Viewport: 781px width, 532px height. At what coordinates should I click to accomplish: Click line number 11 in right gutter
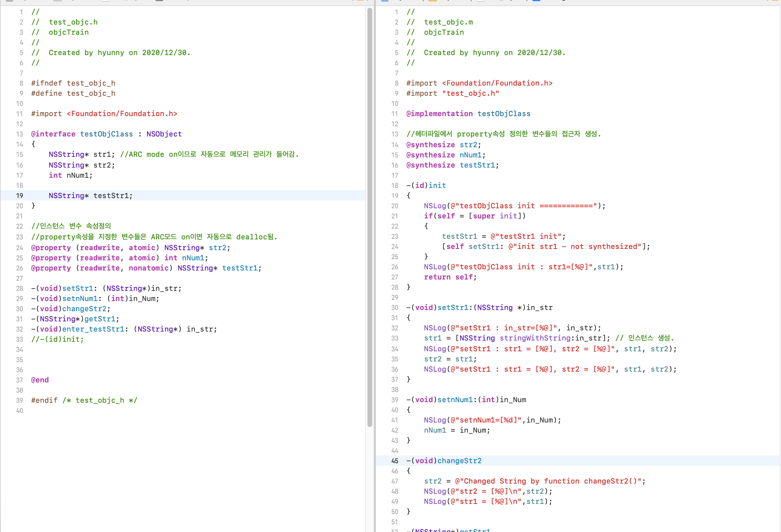click(394, 114)
